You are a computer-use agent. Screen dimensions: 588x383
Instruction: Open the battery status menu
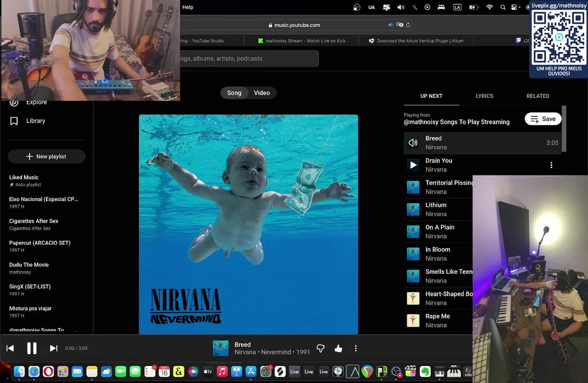click(474, 7)
